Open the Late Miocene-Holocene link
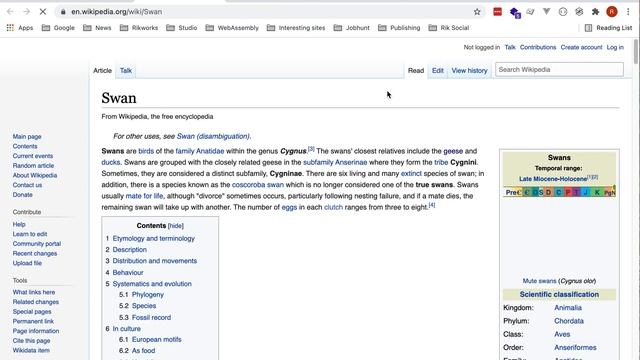Viewport: 640px width, 360px height. tap(553, 179)
